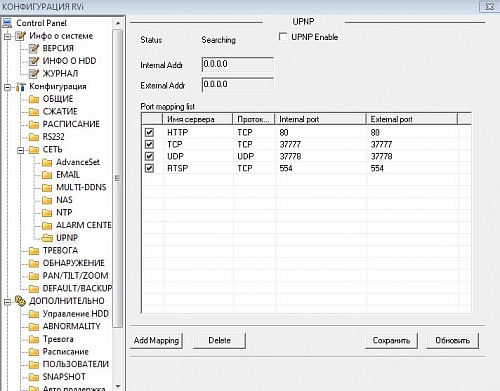Click the TCP internal port 37777 cell
500x391 pixels.
tap(321, 144)
